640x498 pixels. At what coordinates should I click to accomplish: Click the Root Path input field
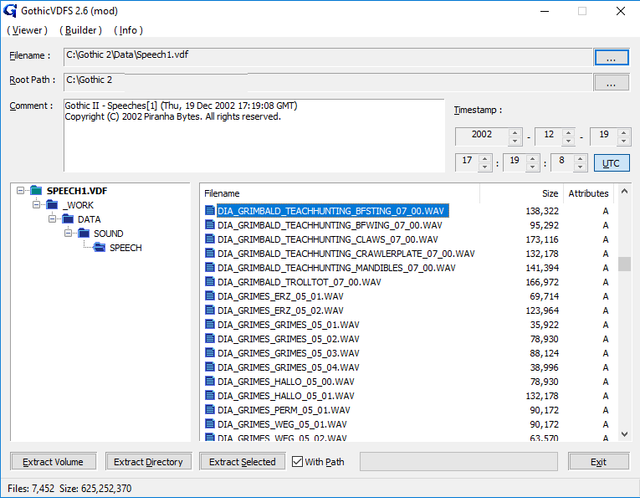tap(328, 82)
